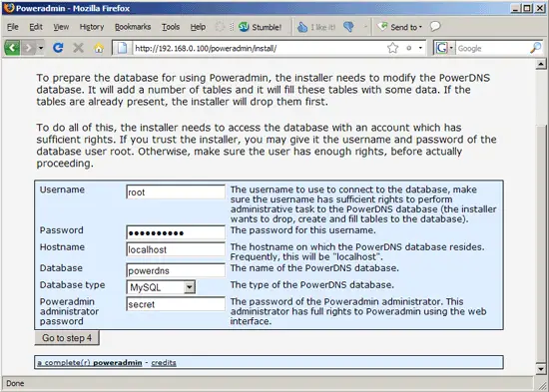Open the Help menu
This screenshot has width=549, height=392.
[x=198, y=27]
